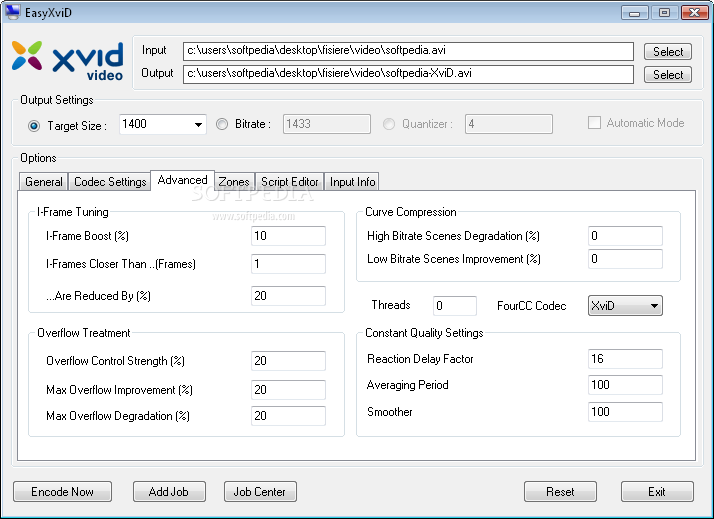The width and height of the screenshot is (714, 519).
Task: Click the Averaging Period field
Action: (x=625, y=385)
